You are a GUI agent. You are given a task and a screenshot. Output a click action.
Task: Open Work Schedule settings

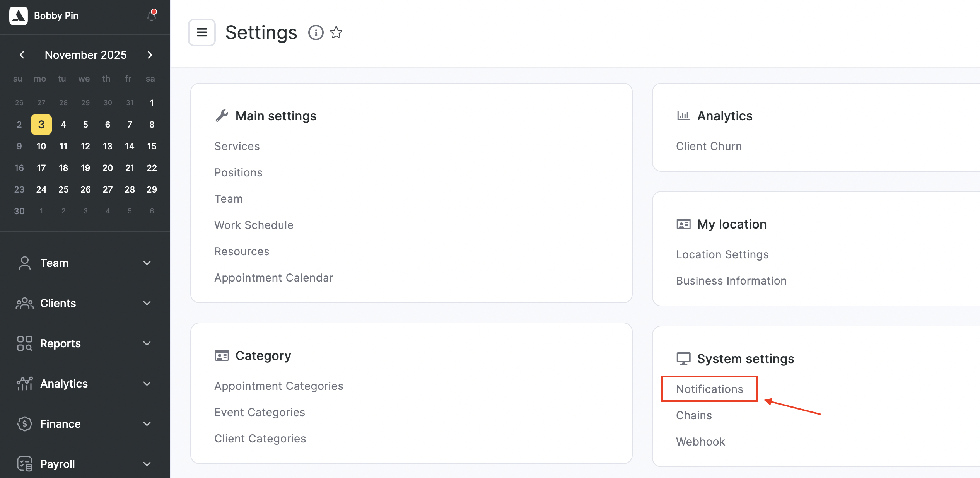pos(254,225)
